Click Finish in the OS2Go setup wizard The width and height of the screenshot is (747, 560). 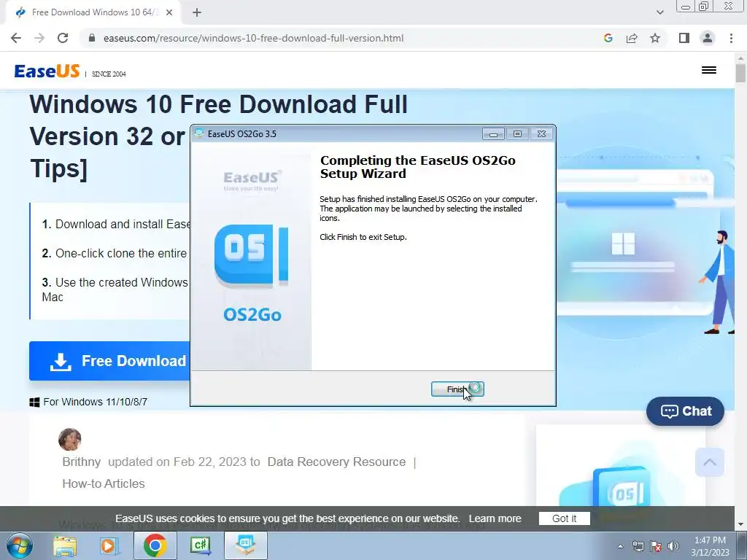(457, 389)
